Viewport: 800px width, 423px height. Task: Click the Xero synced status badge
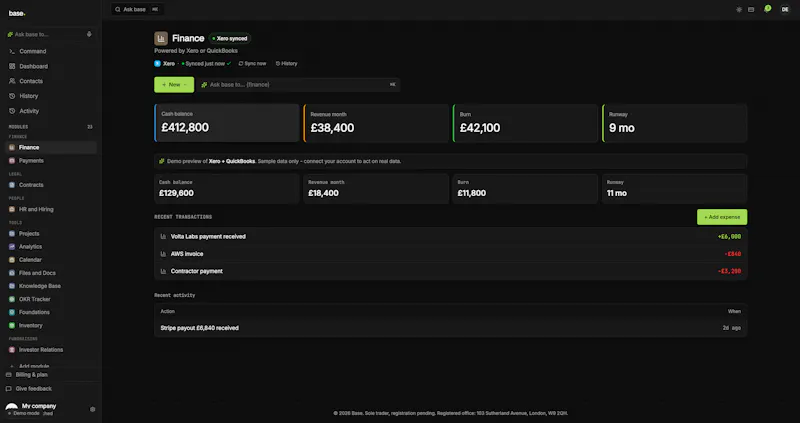tap(230, 38)
